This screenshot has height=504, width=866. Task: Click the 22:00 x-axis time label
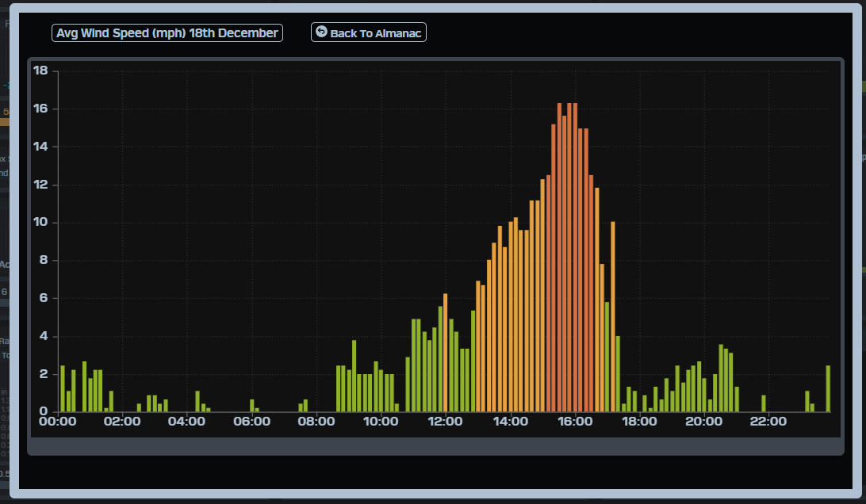coord(768,422)
